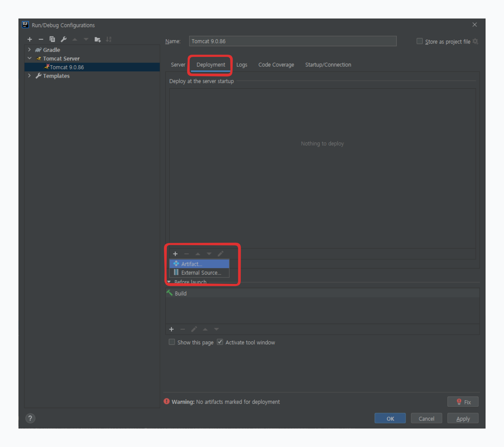Choose Artifact... from popup menu
Screen dimensions: 504x447
[199, 264]
